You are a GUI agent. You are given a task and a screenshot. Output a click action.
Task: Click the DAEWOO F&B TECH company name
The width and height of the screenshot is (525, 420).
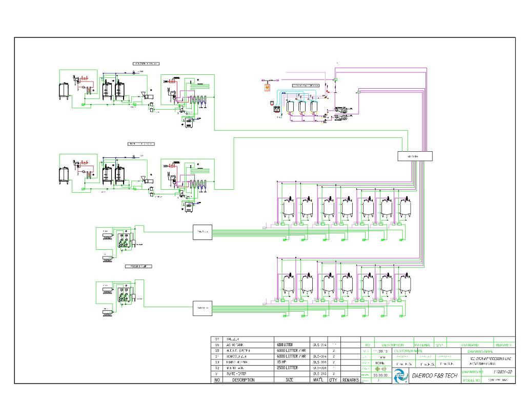[x=434, y=375]
